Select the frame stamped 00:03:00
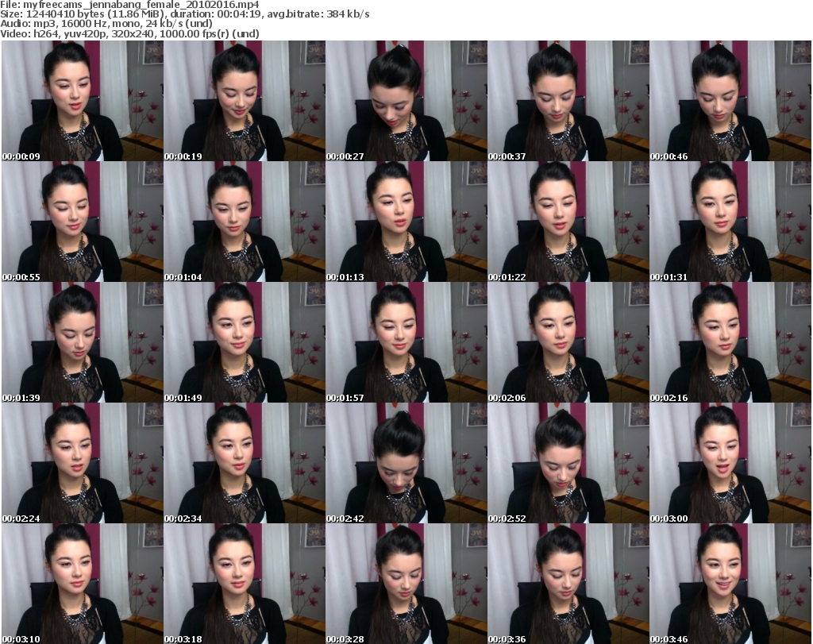 [730, 463]
